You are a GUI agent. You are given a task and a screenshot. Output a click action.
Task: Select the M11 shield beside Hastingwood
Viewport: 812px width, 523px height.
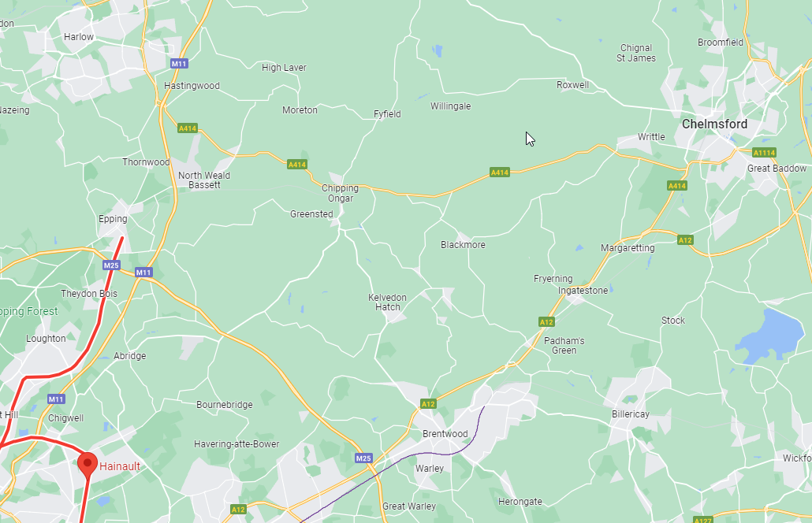(179, 64)
